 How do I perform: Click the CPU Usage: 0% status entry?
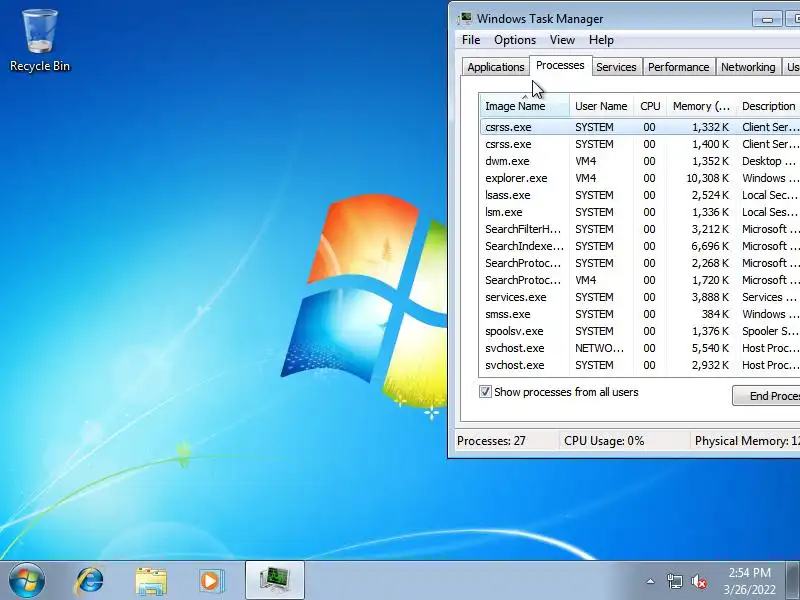tap(604, 441)
